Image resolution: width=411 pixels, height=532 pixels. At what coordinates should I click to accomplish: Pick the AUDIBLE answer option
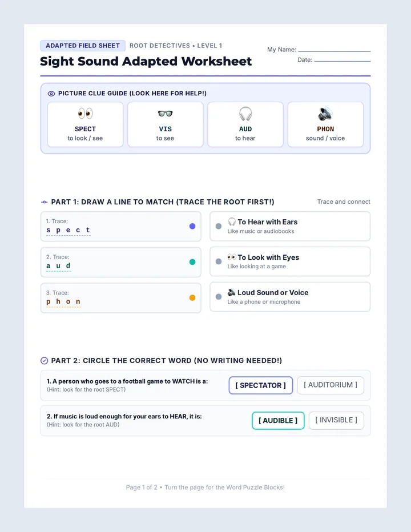pyautogui.click(x=278, y=421)
